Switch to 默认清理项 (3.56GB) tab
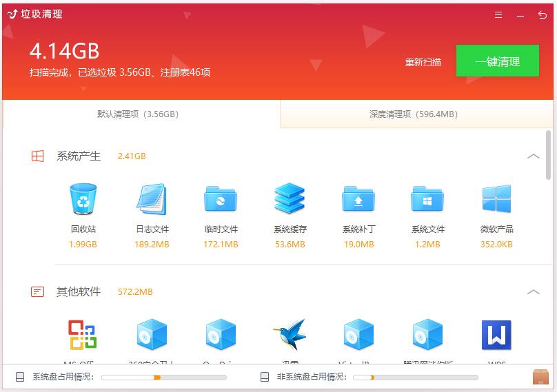 point(141,114)
